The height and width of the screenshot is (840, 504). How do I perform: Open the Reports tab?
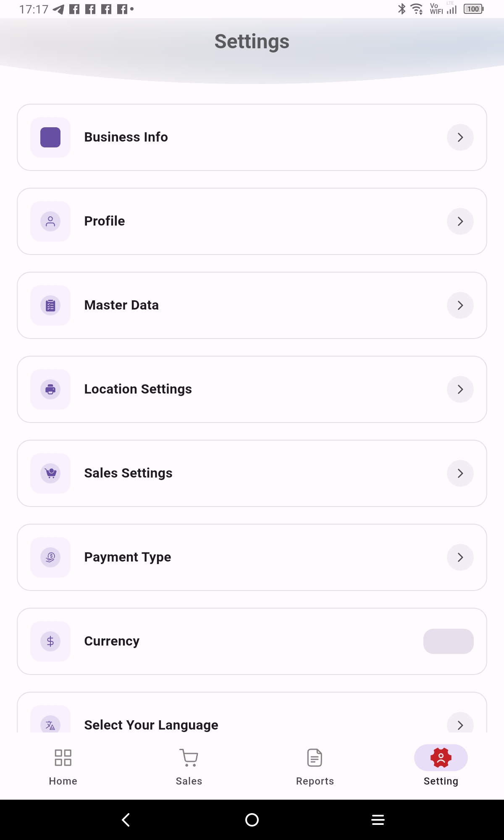[315, 767]
